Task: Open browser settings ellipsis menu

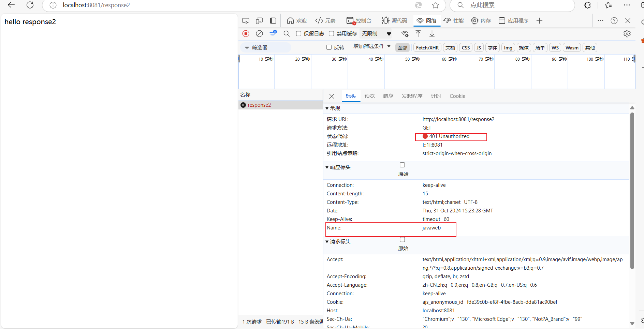Action: tap(627, 5)
